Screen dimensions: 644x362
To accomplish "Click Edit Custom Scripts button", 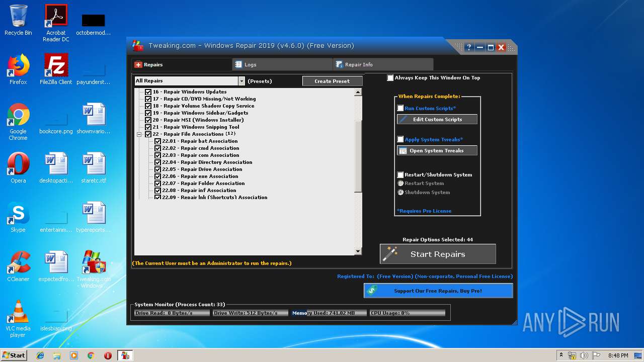I will coord(437,119).
